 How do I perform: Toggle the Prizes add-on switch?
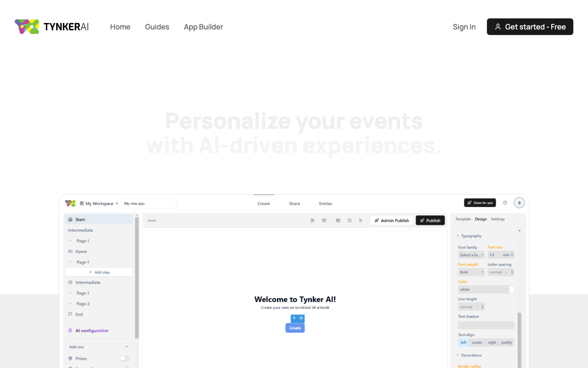point(125,358)
